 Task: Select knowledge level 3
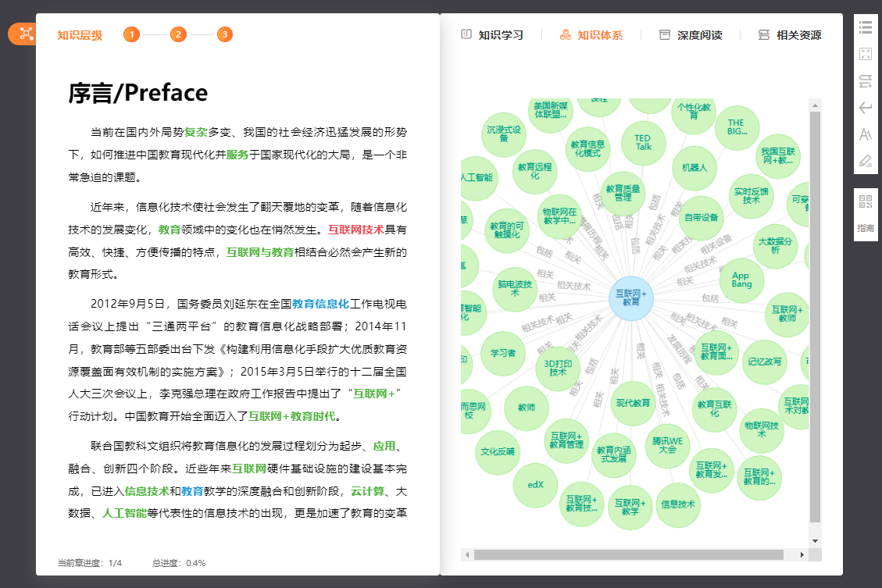[225, 34]
